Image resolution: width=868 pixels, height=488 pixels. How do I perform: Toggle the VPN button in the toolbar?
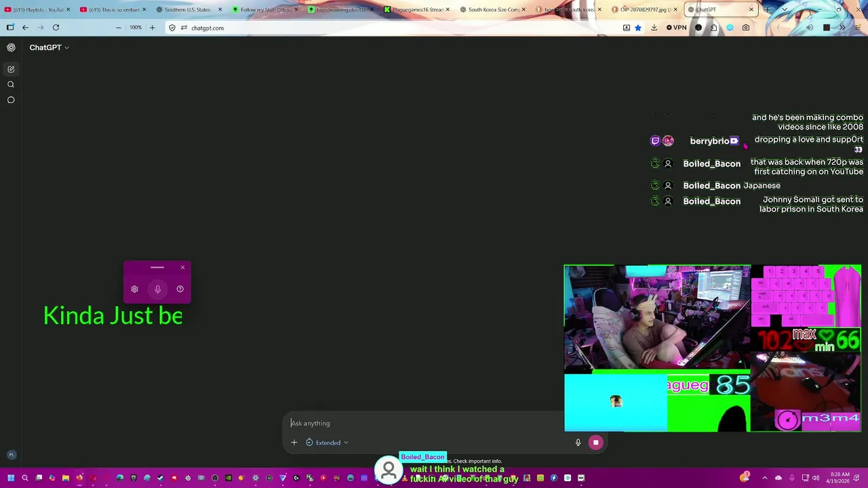pyautogui.click(x=676, y=28)
